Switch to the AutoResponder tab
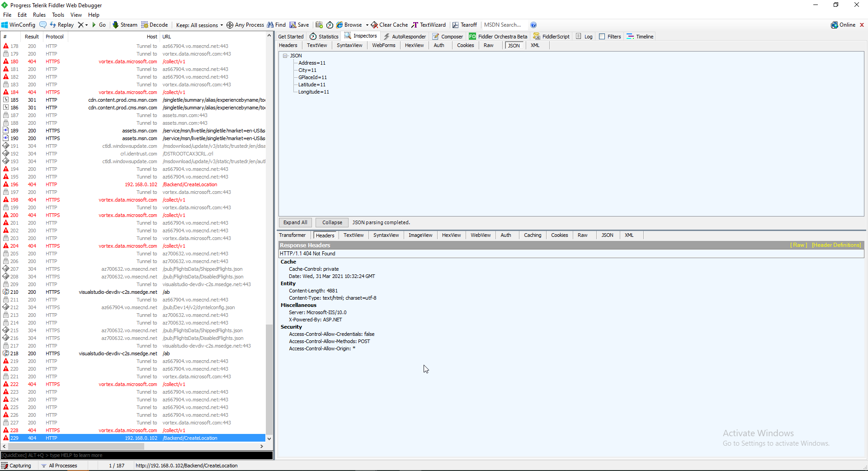 (x=405, y=37)
